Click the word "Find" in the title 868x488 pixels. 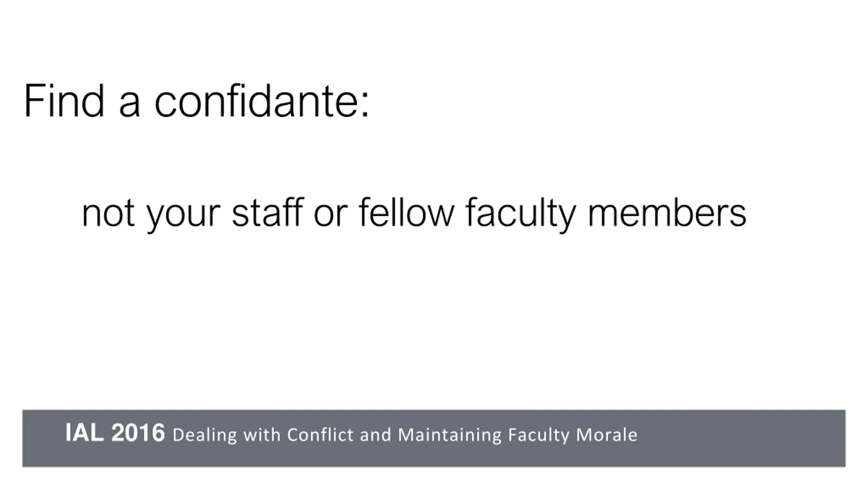click(64, 101)
